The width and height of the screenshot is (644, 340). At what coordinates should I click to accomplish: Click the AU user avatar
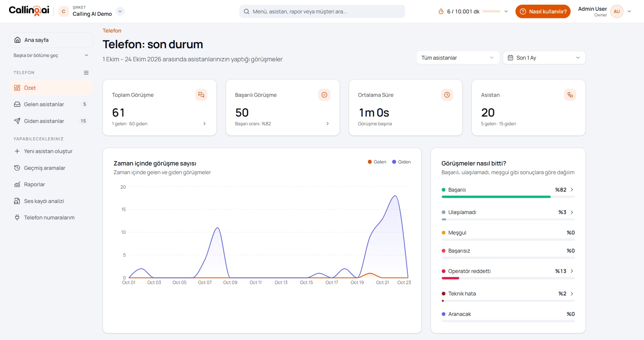(617, 11)
